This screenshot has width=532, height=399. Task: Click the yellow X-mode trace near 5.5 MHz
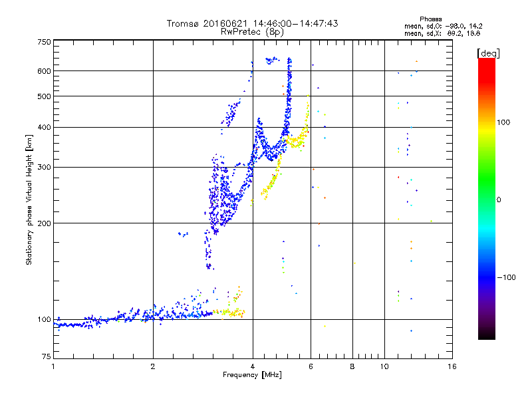pyautogui.click(x=296, y=140)
